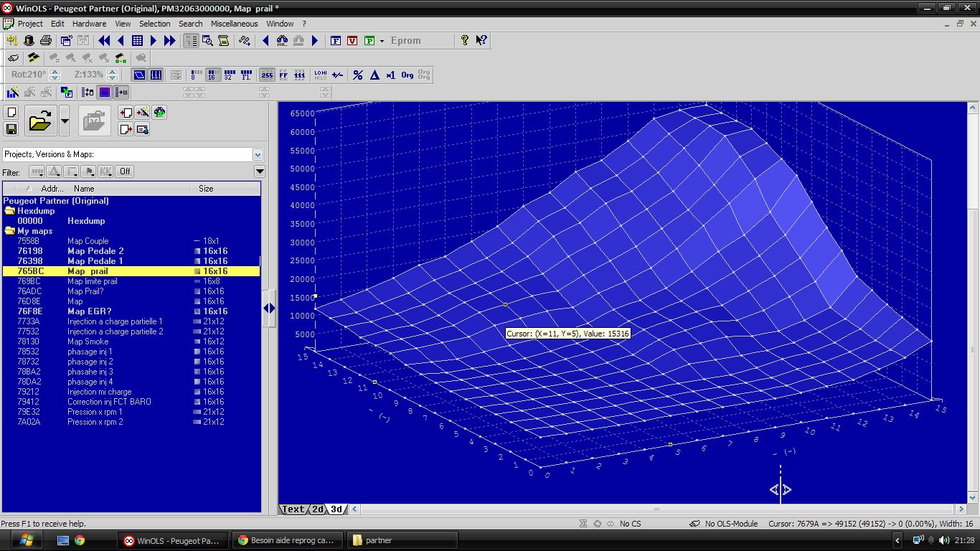Click the printer icon in the top toolbar
The width and height of the screenshot is (980, 551).
click(45, 41)
